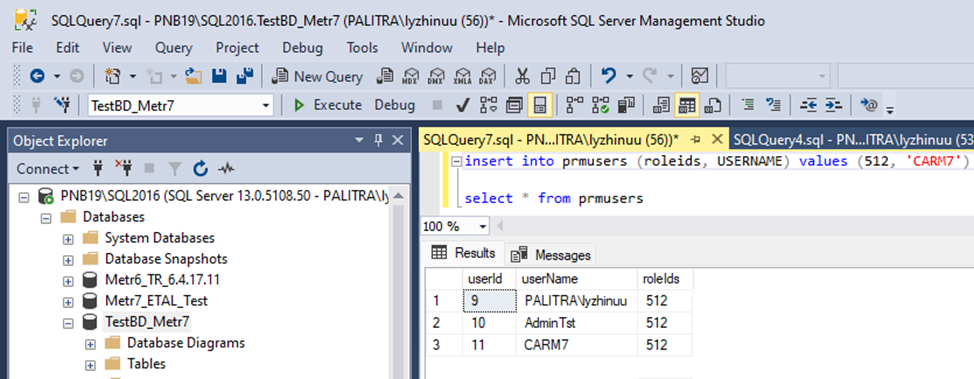Toggle auto-hide pin of Object Explorer
974x379 pixels.
378,140
